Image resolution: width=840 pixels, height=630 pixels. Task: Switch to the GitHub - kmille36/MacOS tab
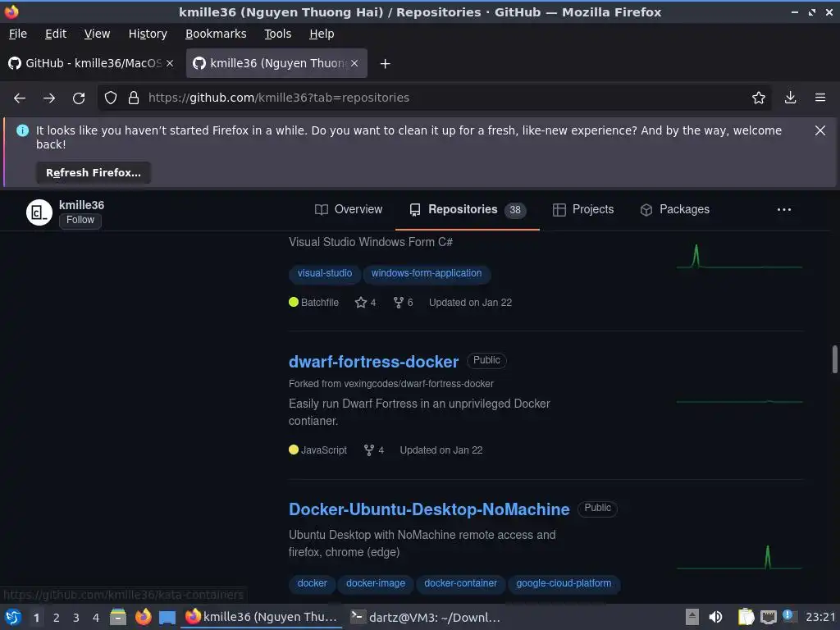91,63
